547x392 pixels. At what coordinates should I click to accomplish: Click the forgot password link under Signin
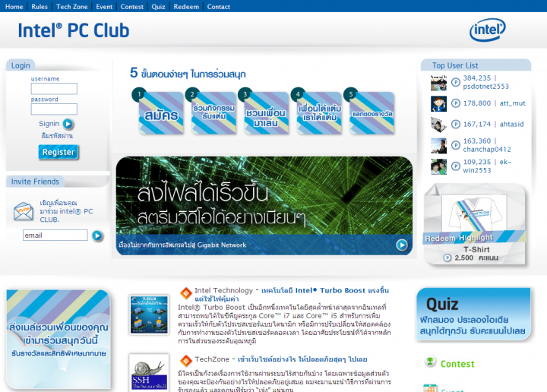click(57, 136)
